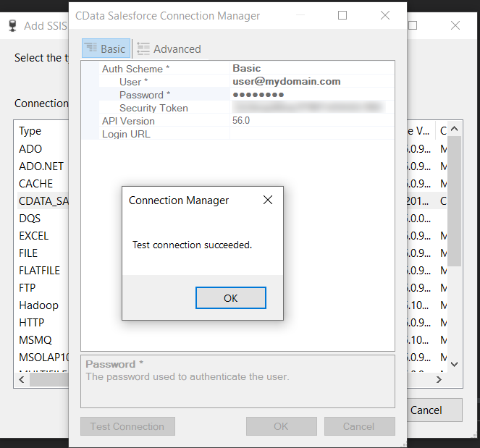
Task: Switch to the Basic tab
Action: pos(106,49)
